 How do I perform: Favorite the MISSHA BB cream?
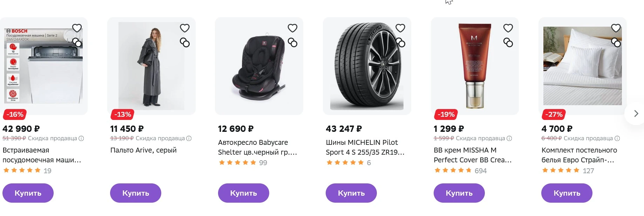tap(508, 28)
